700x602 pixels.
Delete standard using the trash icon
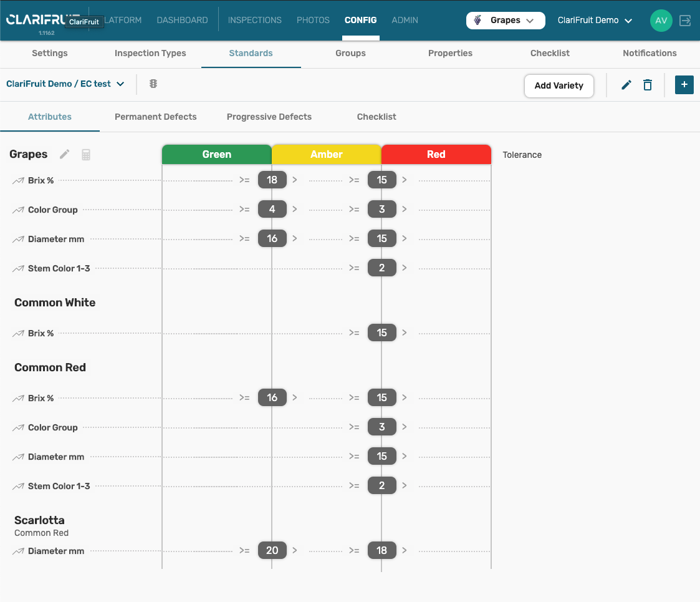click(648, 85)
